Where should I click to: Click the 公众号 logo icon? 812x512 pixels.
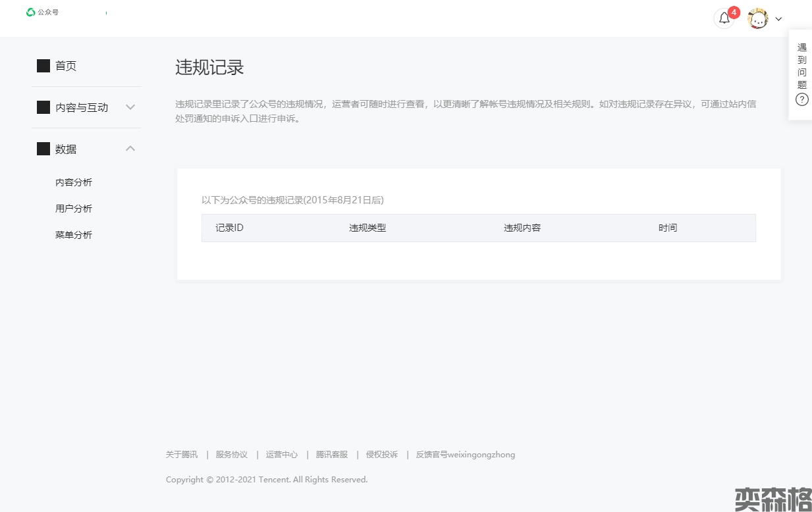[30, 12]
